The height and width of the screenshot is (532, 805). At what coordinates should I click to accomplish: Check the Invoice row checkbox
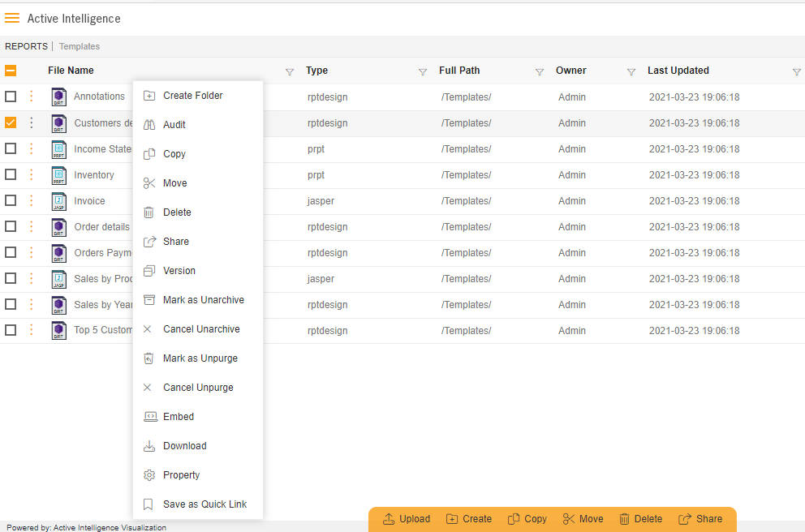tap(11, 200)
